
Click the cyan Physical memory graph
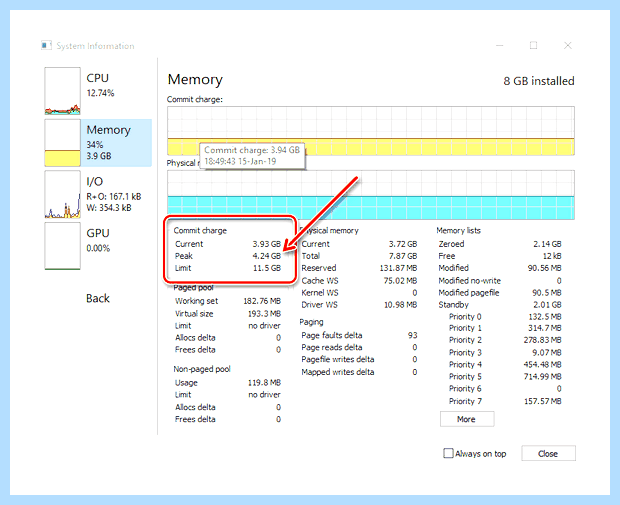[371, 195]
